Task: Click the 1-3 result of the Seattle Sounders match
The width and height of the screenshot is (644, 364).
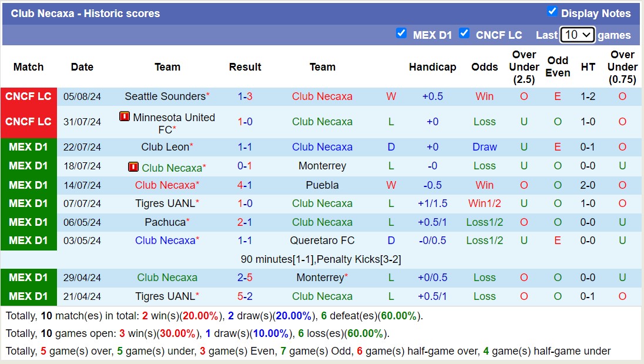Action: point(245,96)
